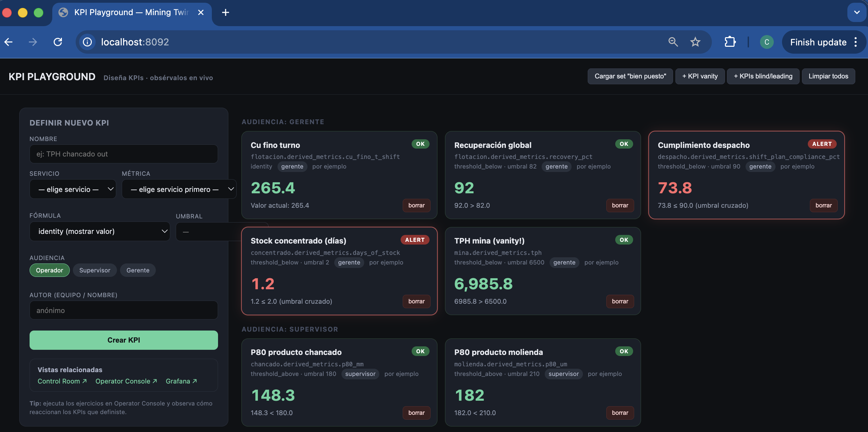Open the Control Room link
868x432 pixels.
click(62, 381)
